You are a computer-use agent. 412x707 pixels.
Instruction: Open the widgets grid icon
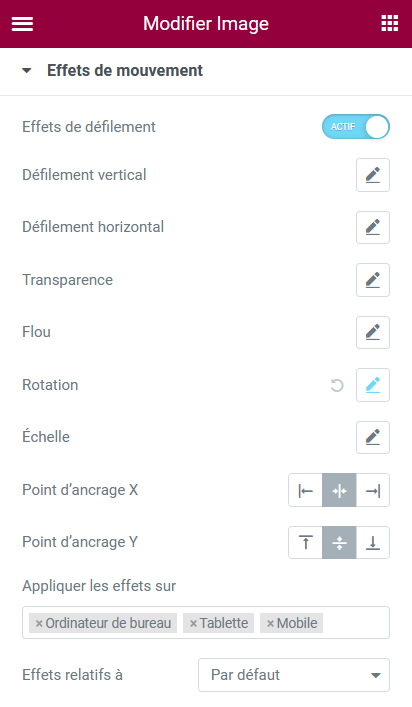(x=389, y=23)
